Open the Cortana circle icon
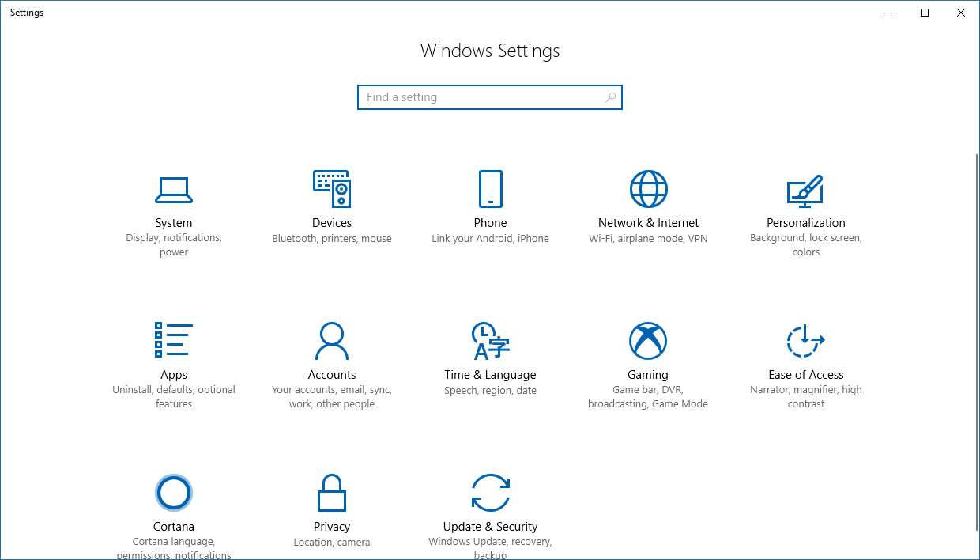Image resolution: width=980 pixels, height=560 pixels. 173,493
